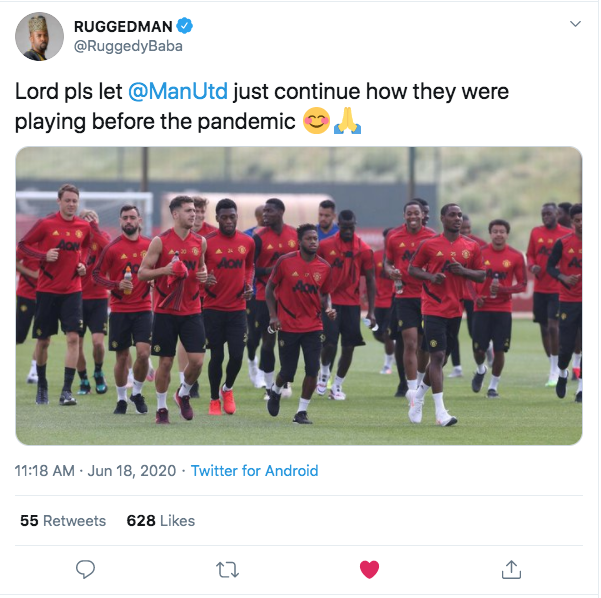View the 628 Likes list
Viewport: 601px width, 598px height.
161,521
